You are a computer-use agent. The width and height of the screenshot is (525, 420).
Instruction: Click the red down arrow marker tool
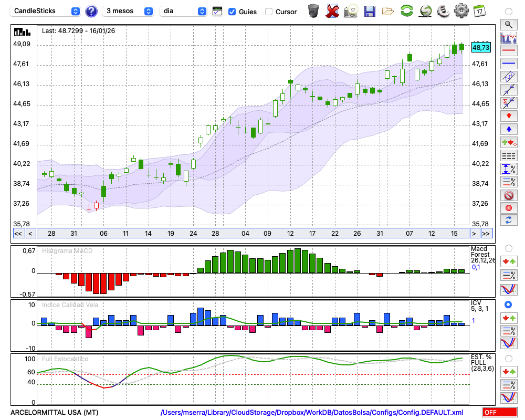tap(508, 115)
